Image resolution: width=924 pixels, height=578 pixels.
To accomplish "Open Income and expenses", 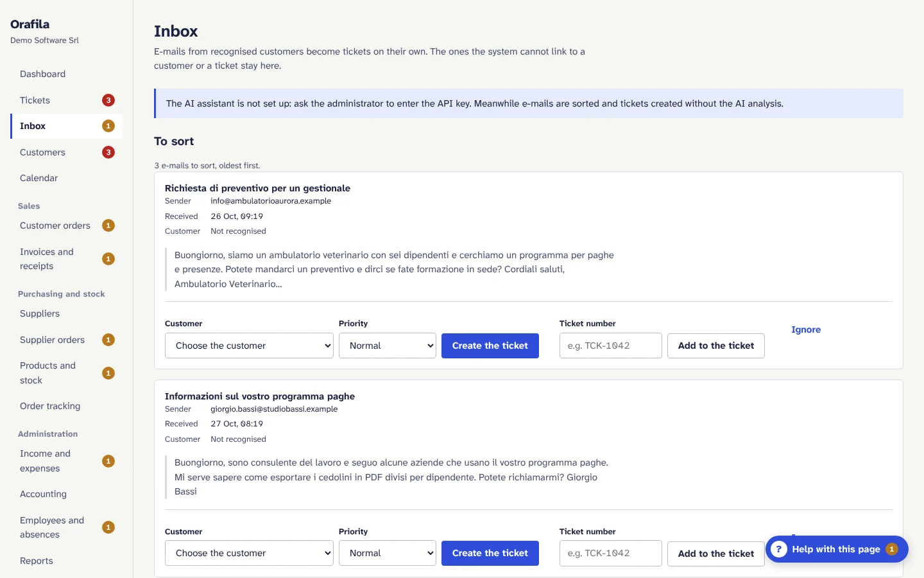I will pos(67,461).
